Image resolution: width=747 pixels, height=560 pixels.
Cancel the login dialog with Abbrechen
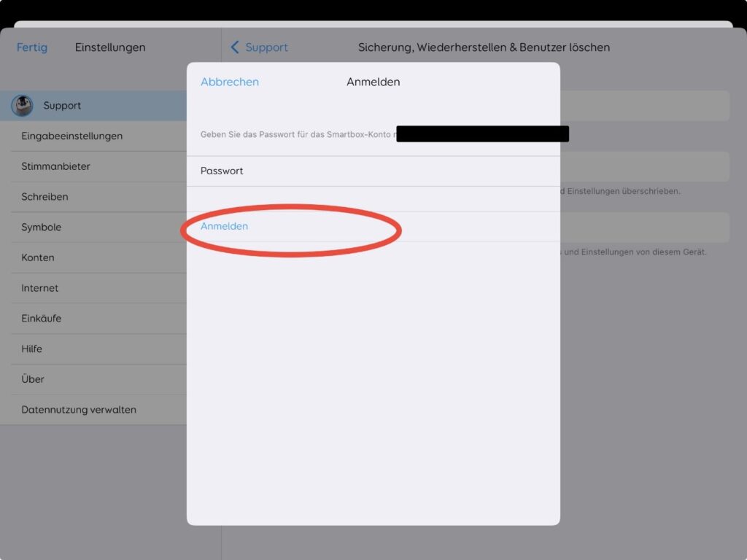click(229, 82)
